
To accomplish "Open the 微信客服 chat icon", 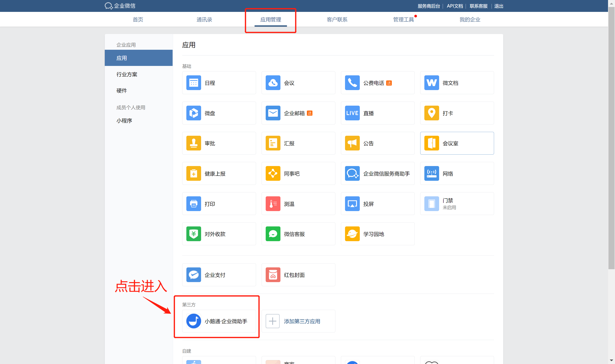I will [273, 234].
